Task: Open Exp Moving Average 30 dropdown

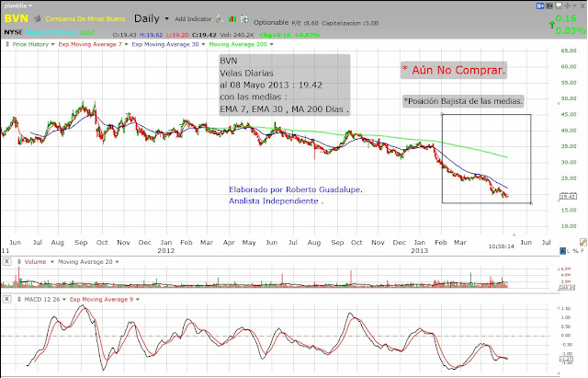Action: pyautogui.click(x=168, y=44)
